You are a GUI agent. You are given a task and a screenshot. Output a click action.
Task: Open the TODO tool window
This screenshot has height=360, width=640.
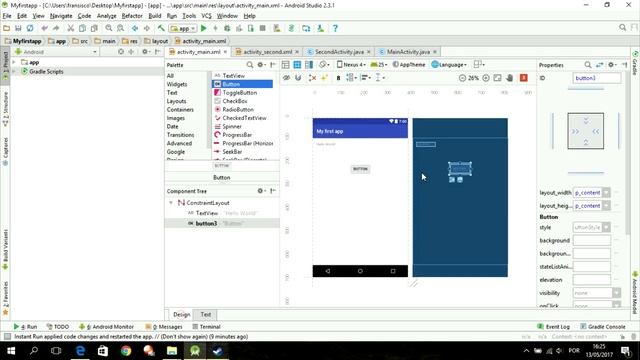click(x=58, y=327)
